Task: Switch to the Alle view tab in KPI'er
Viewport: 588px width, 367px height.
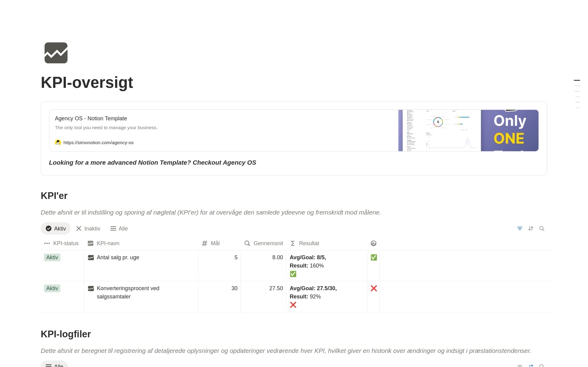Action: tap(119, 229)
